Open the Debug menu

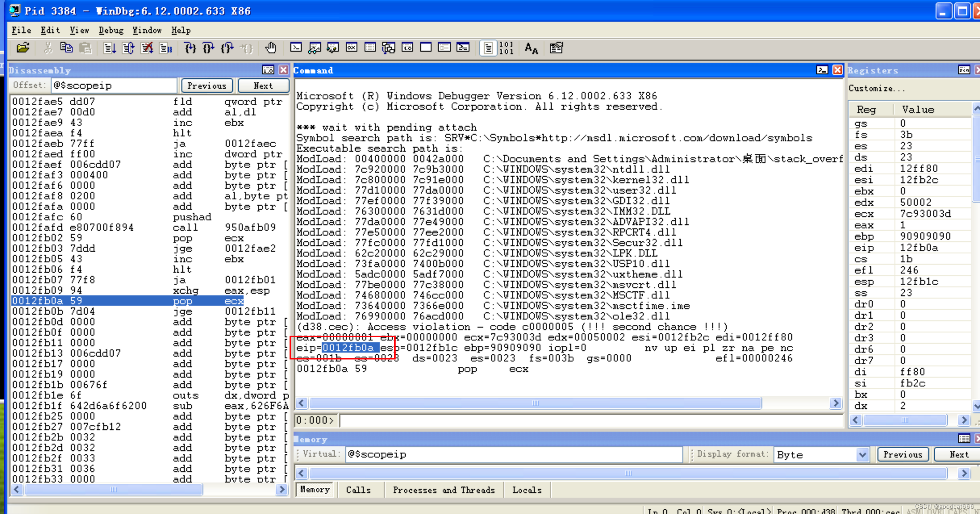coord(111,30)
